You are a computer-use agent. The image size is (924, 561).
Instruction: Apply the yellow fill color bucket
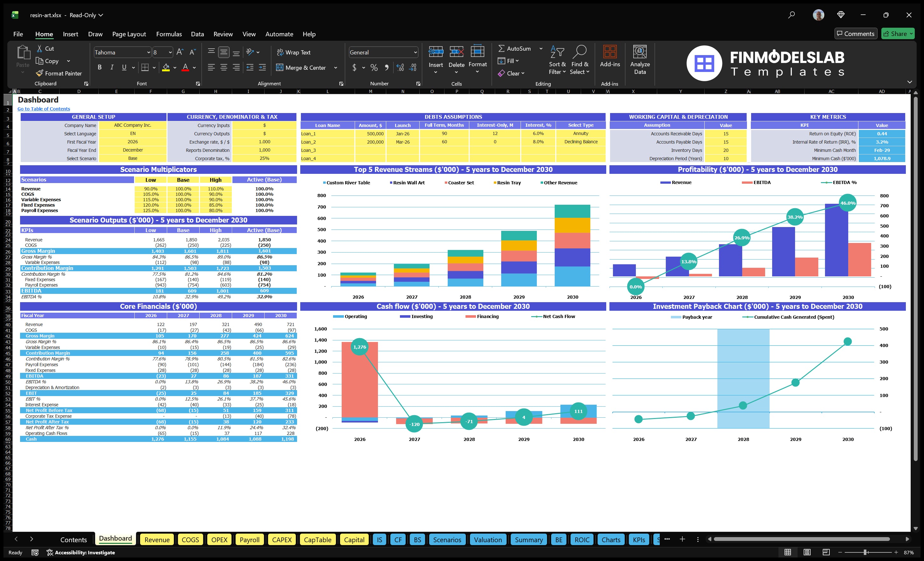(x=166, y=67)
